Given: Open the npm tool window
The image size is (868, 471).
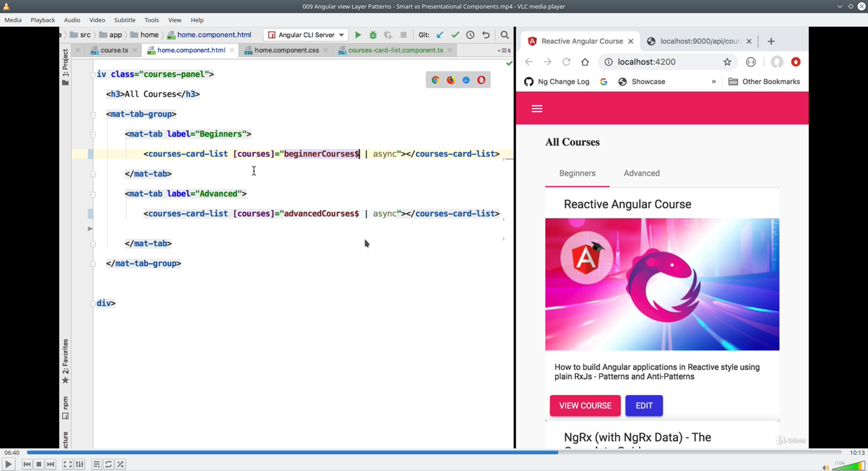Looking at the screenshot, I should pos(65,408).
